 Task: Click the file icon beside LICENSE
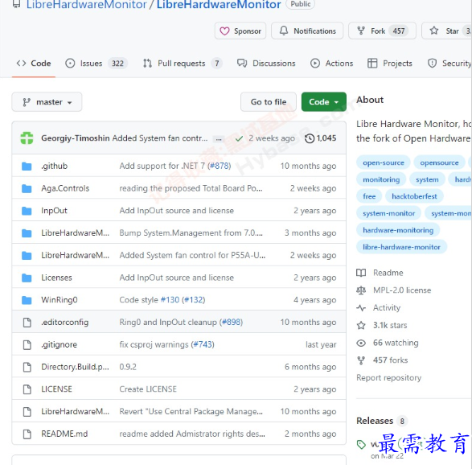[x=27, y=389]
